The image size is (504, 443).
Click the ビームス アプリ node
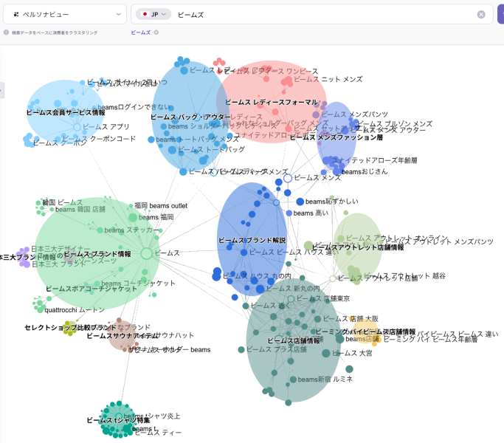[77, 127]
